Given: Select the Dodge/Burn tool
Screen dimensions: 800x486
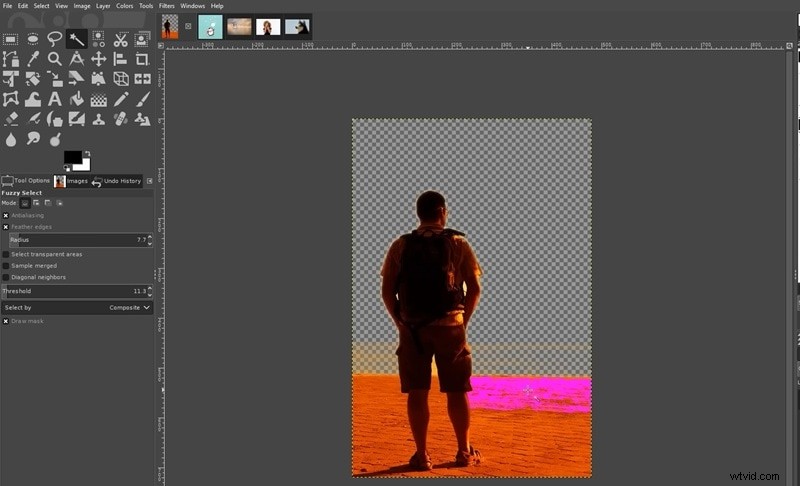Looking at the screenshot, I should pyautogui.click(x=55, y=139).
